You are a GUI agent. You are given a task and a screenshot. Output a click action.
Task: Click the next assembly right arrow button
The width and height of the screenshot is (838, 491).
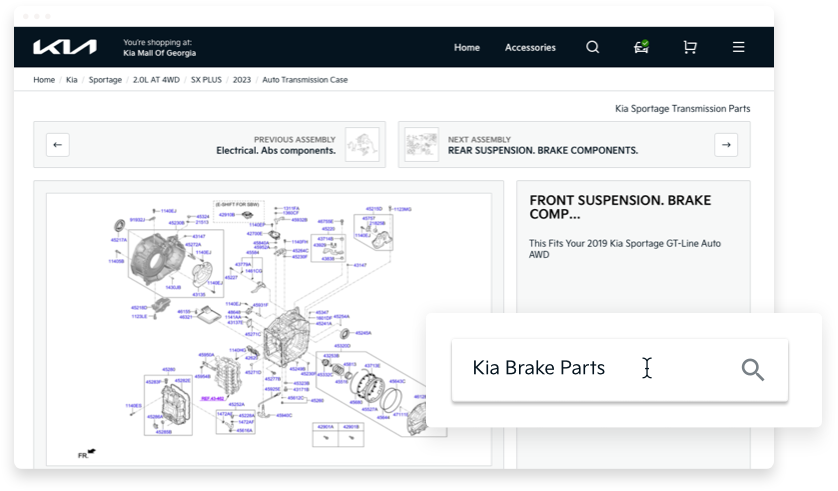pos(726,145)
